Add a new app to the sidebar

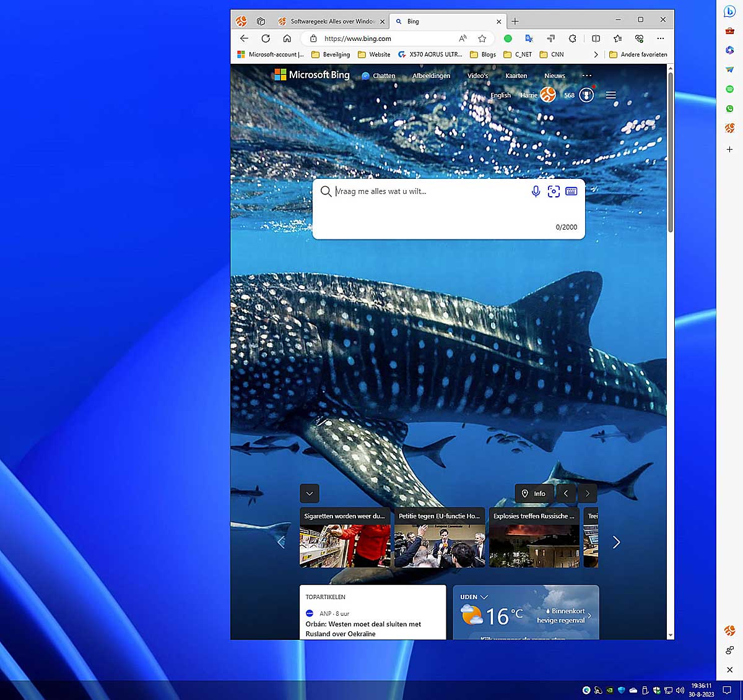tap(730, 149)
